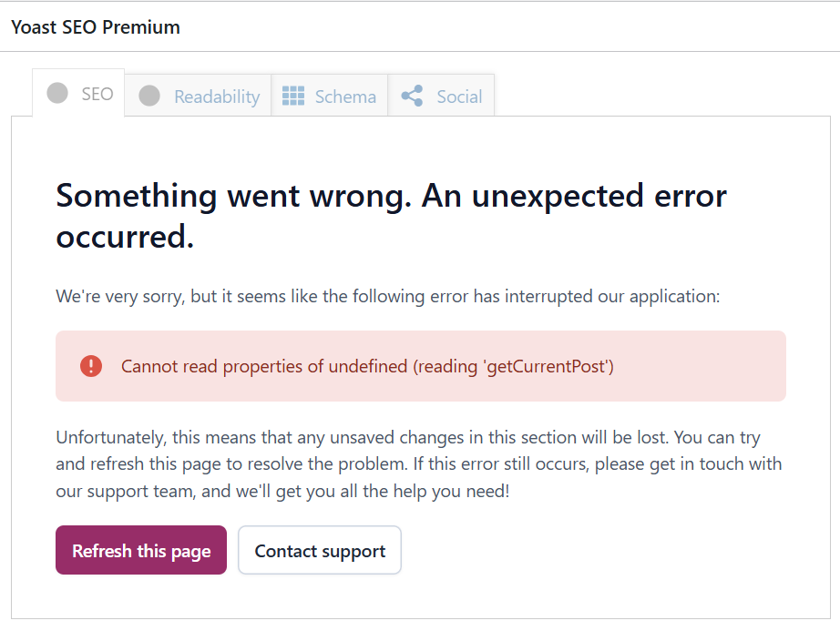Click the 'our support team' text line
This screenshot has height=631, width=840.
coord(282,492)
